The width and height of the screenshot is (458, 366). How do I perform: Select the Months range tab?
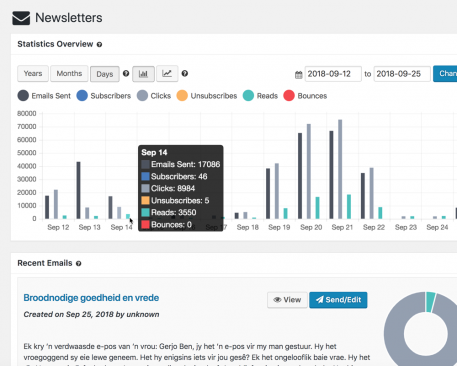click(x=69, y=74)
